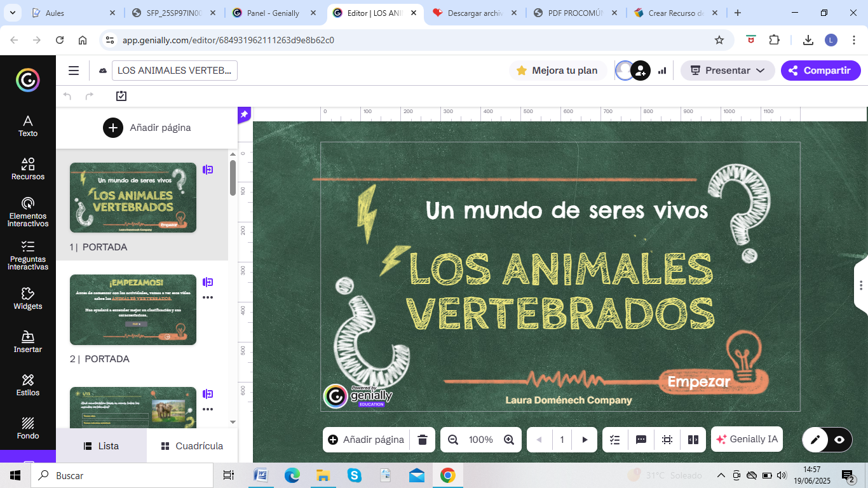Open the Recursos panel
The image size is (868, 488).
coord(27,169)
